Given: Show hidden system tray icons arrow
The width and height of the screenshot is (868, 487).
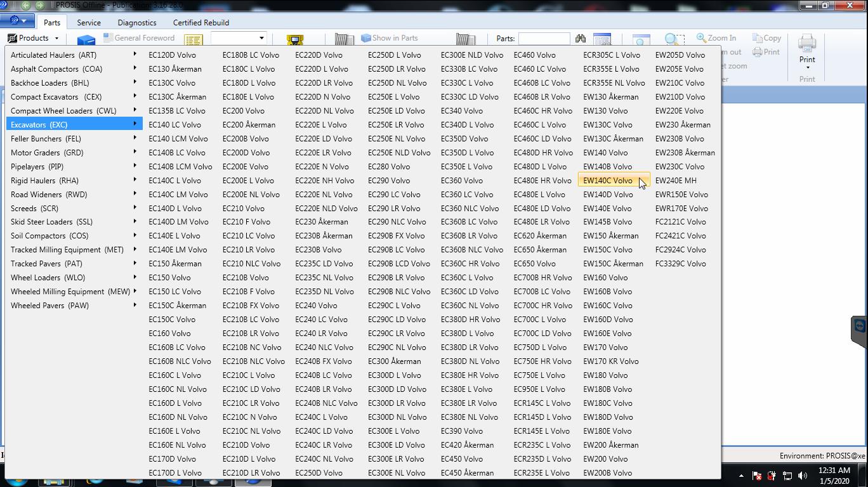Looking at the screenshot, I should coord(741,476).
